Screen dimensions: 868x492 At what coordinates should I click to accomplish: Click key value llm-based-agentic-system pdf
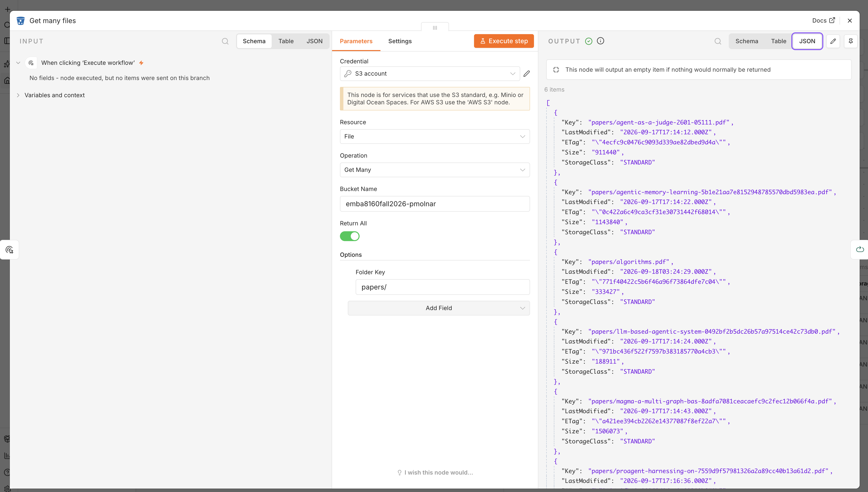click(x=712, y=331)
